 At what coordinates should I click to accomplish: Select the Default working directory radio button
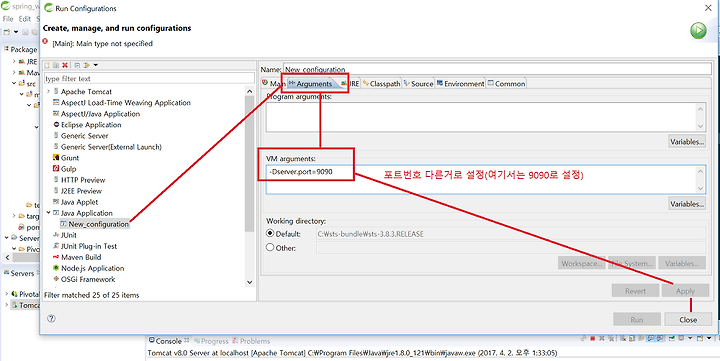[270, 233]
